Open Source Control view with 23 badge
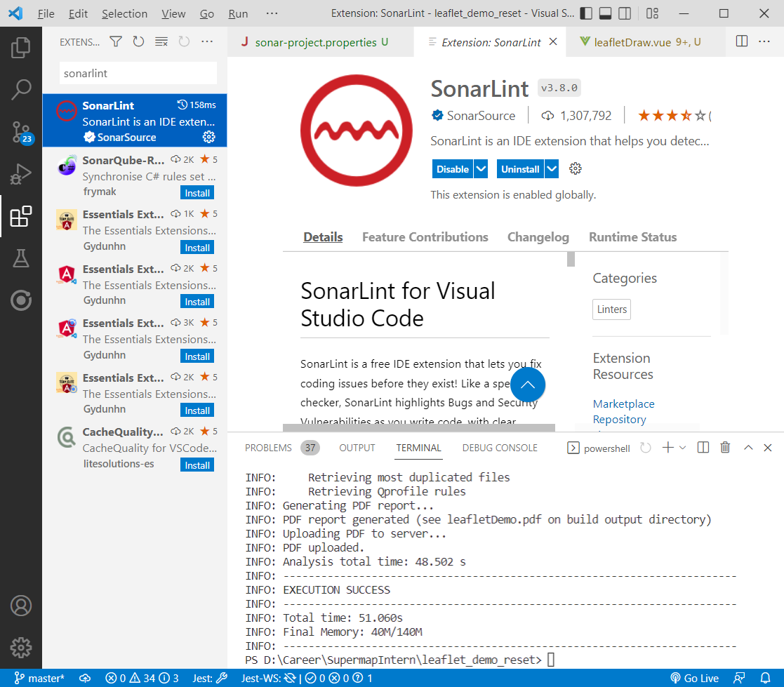 point(21,133)
